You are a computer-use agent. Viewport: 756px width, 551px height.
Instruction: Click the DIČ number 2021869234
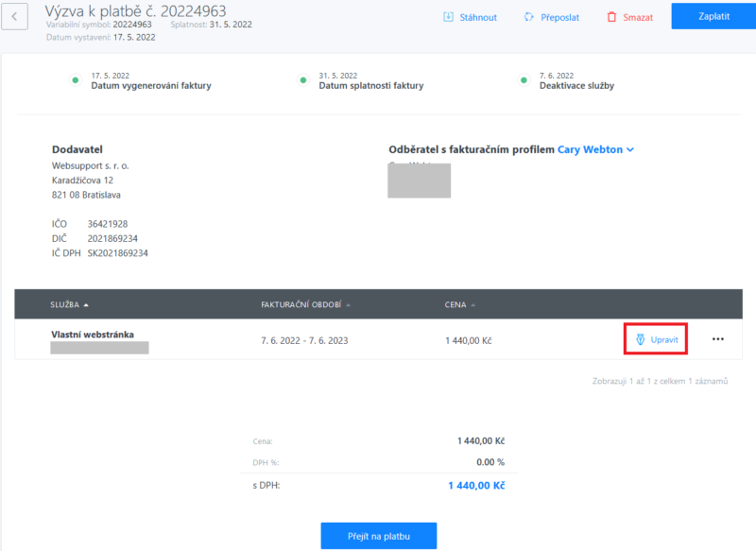click(112, 238)
